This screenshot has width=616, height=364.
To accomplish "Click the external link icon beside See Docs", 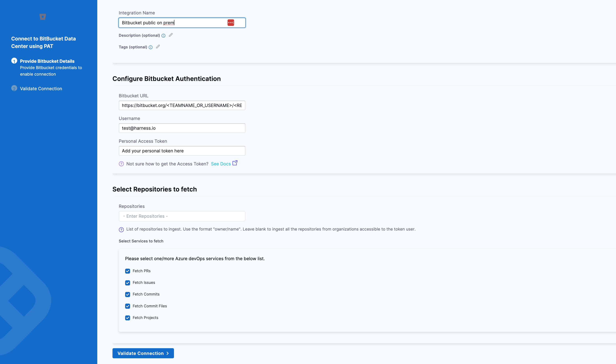I will [235, 163].
